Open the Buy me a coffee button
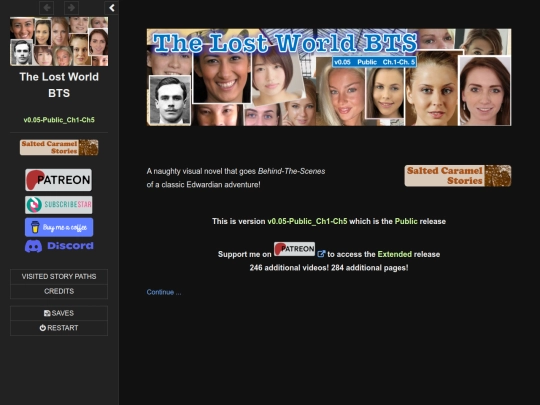540x405 pixels. (59, 227)
